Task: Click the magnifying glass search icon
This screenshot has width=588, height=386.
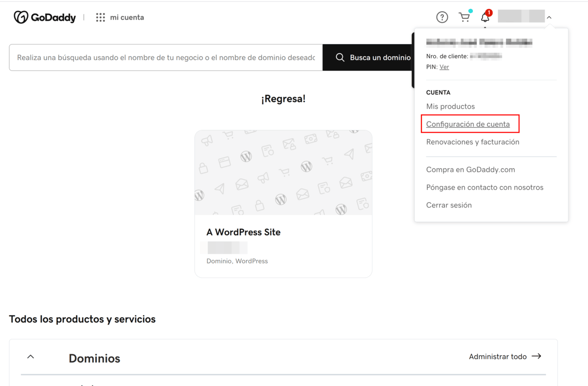Action: (x=340, y=57)
